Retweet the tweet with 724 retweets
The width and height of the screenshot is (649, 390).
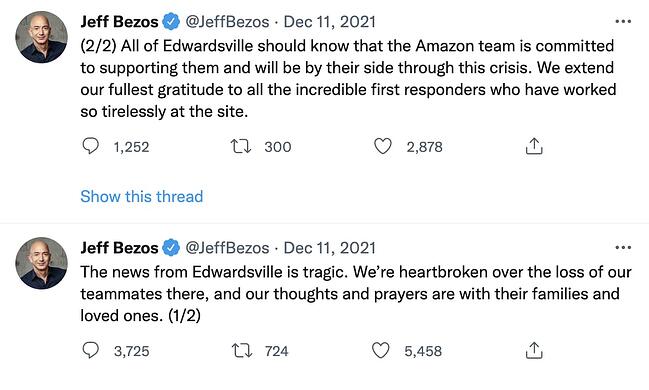click(242, 351)
